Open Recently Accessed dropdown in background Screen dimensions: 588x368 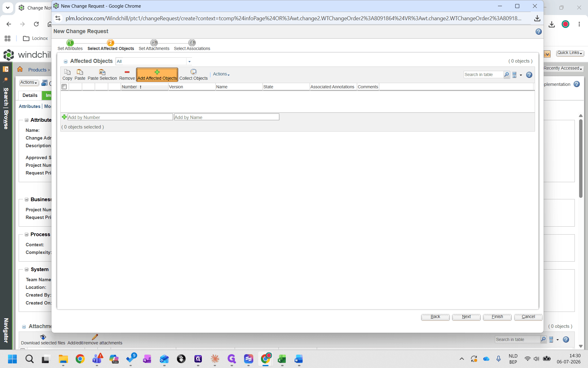(x=563, y=68)
